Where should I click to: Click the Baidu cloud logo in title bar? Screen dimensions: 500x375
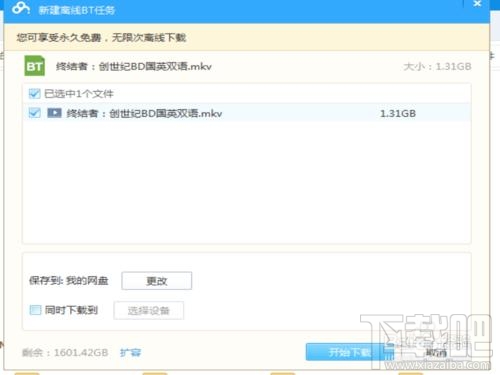click(20, 8)
